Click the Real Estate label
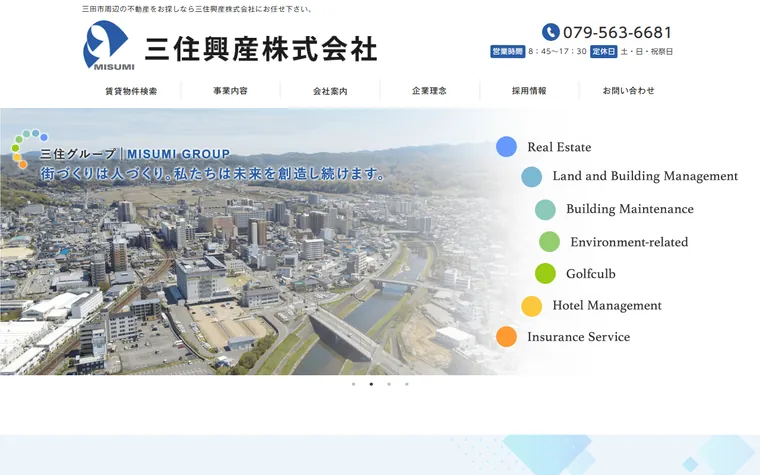 coord(559,147)
